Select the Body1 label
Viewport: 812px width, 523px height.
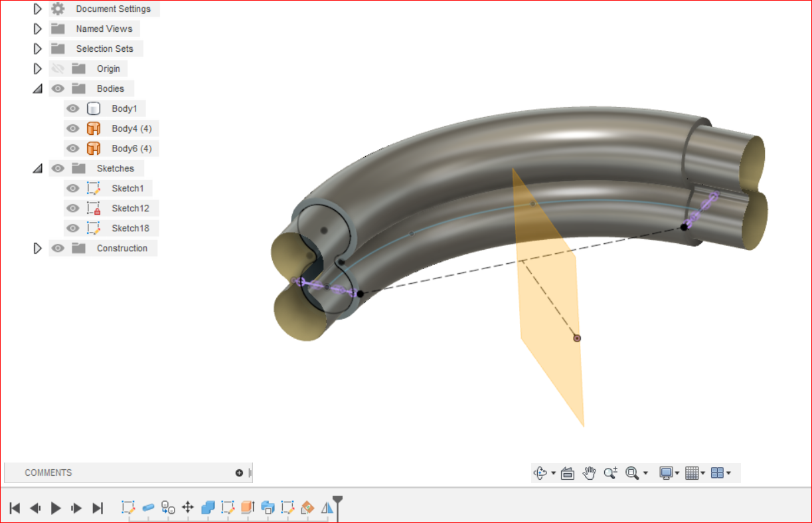tap(124, 108)
